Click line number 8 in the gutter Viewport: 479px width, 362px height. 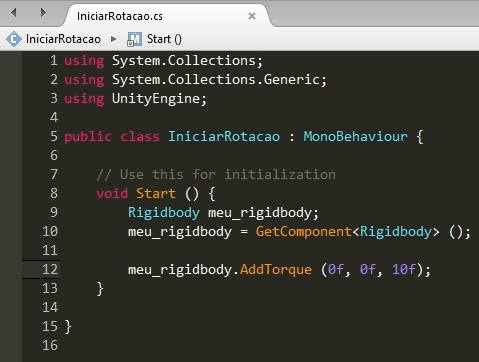coord(54,193)
